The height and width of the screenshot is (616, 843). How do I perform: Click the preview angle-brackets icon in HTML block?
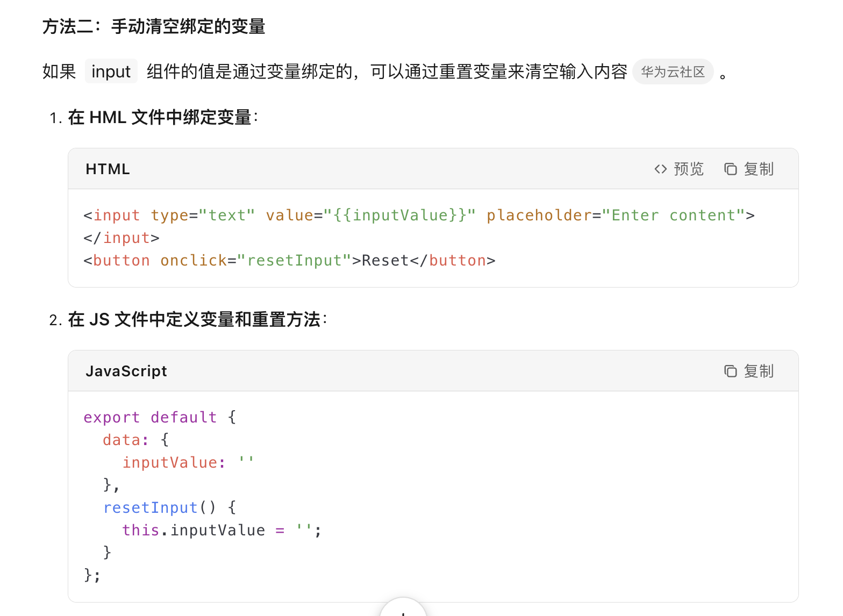point(661,169)
